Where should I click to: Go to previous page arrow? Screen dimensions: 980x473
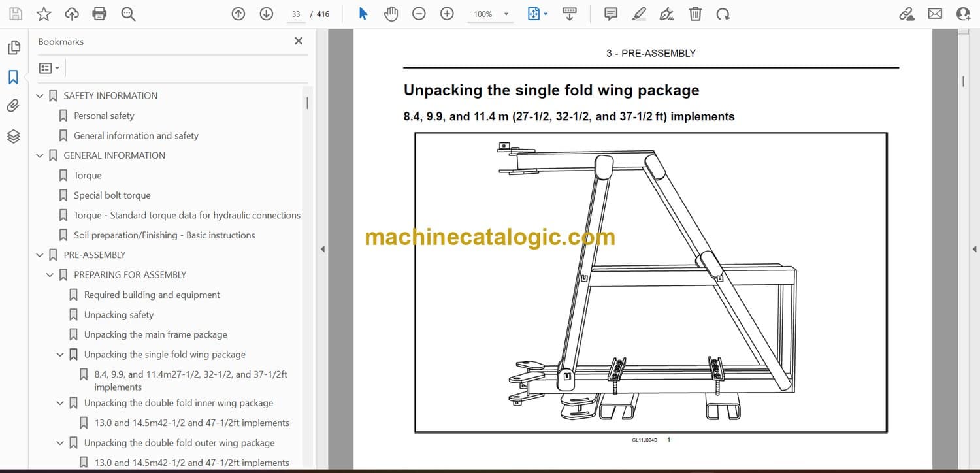click(238, 14)
